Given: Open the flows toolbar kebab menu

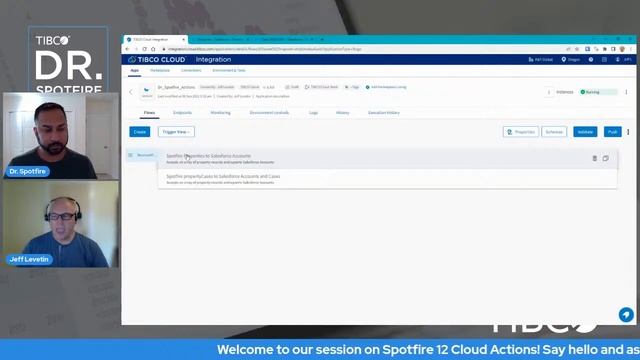Looking at the screenshot, I should pyautogui.click(x=628, y=132).
